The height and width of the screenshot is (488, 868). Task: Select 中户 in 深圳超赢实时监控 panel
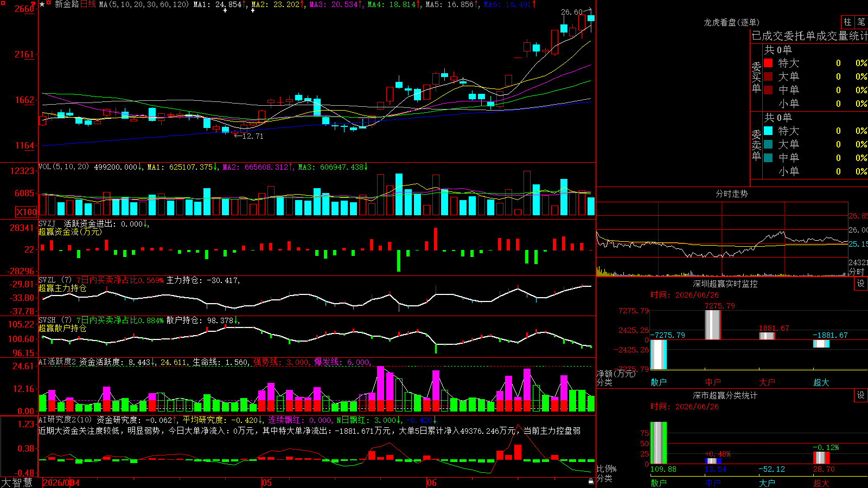click(x=713, y=382)
